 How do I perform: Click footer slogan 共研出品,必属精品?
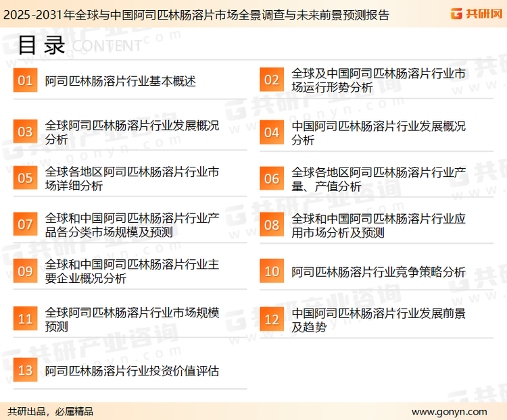(50, 411)
